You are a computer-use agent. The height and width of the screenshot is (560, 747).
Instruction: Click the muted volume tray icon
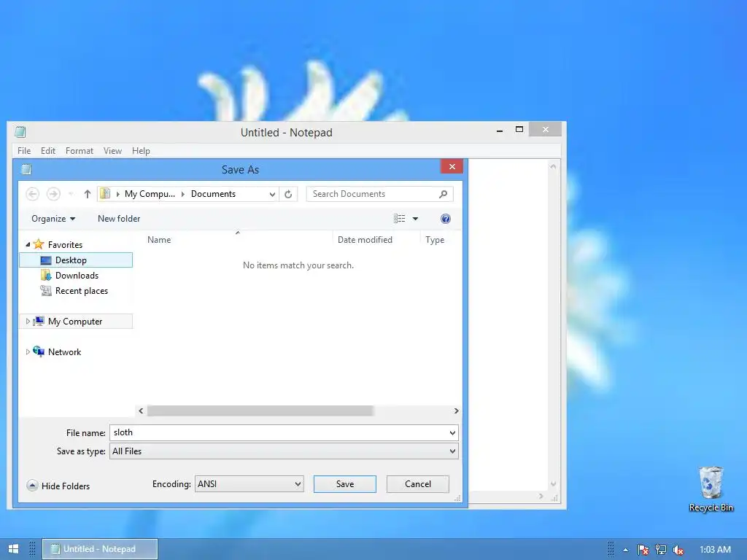[x=678, y=550]
